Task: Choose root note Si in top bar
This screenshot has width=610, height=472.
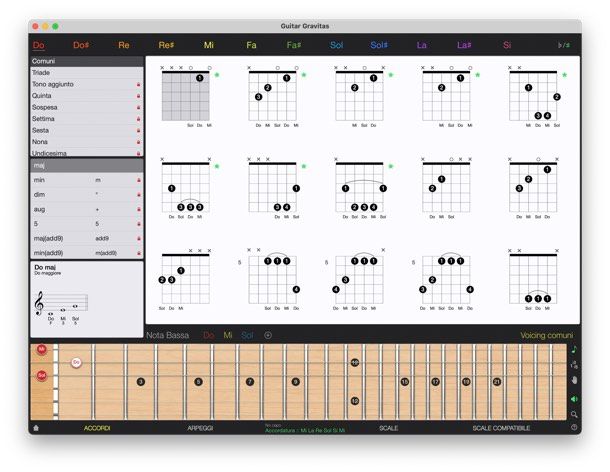Action: pos(507,45)
